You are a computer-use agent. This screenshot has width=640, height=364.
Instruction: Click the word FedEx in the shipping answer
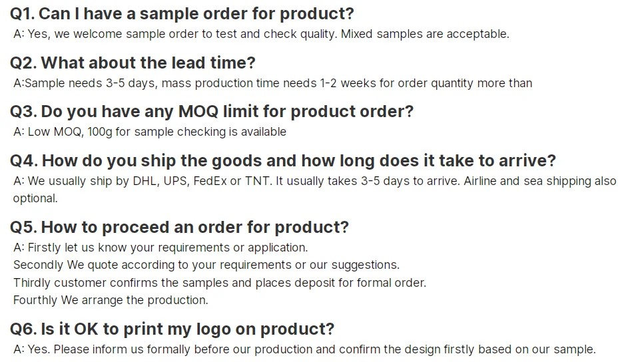(x=210, y=181)
